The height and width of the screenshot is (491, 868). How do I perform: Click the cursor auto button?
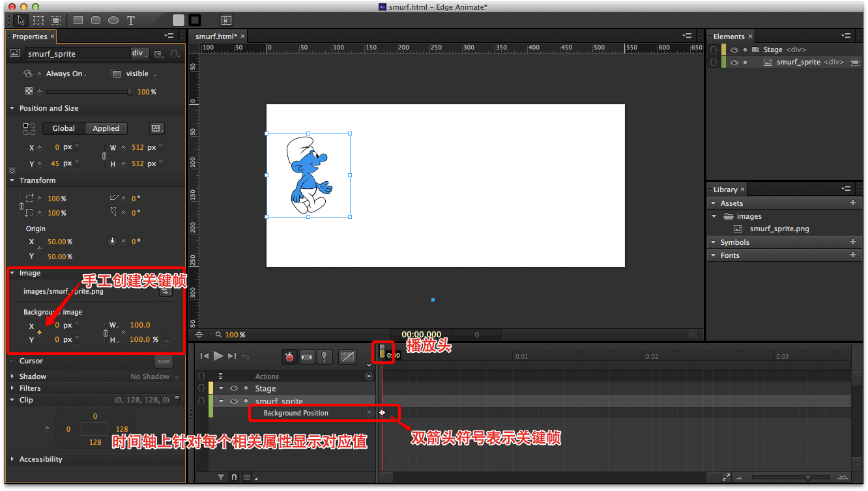click(164, 361)
